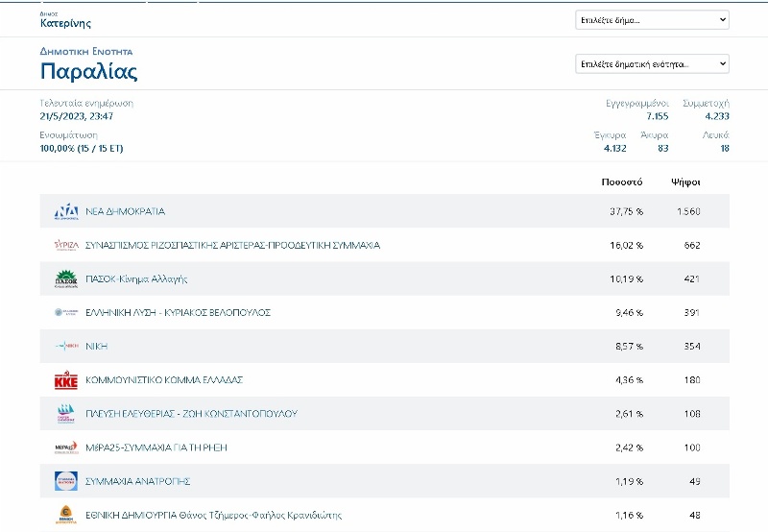768x532 pixels.
Task: Select ΕΘΝΙΚΗ ΔΗΜΙΟΥΡΓΙΑ Θάνος Τζήμερος party name
Action: (x=213, y=515)
